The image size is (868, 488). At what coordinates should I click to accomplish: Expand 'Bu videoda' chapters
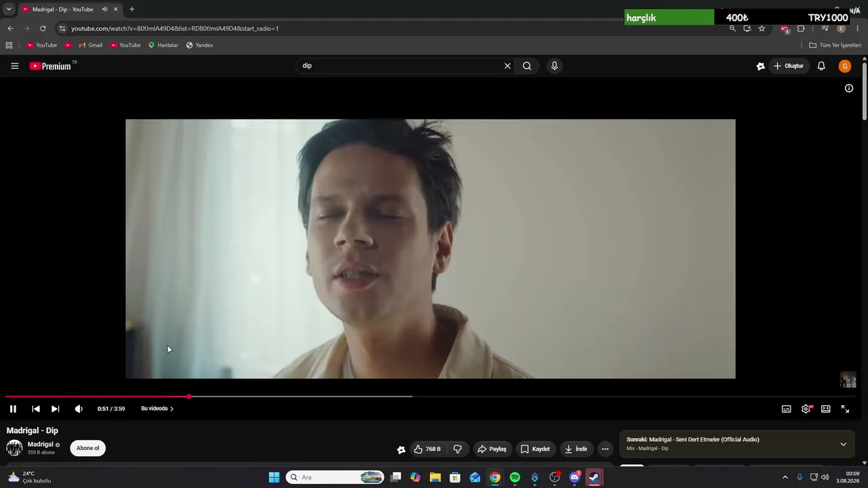tap(157, 409)
